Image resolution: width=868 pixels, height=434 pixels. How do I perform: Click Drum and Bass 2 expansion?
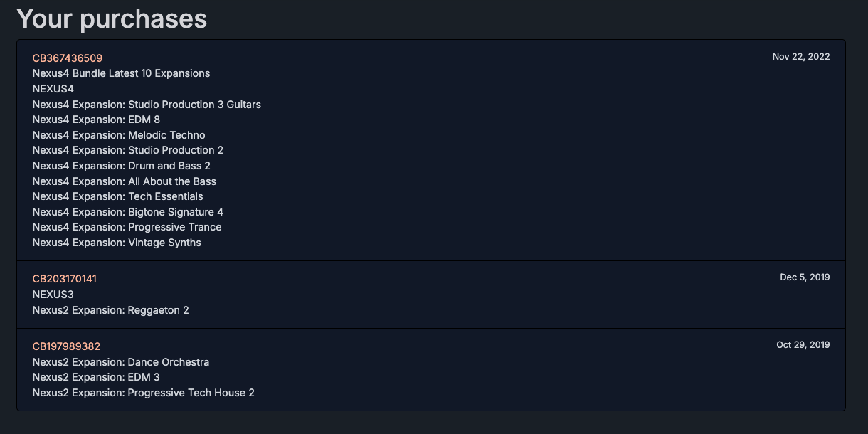[122, 166]
